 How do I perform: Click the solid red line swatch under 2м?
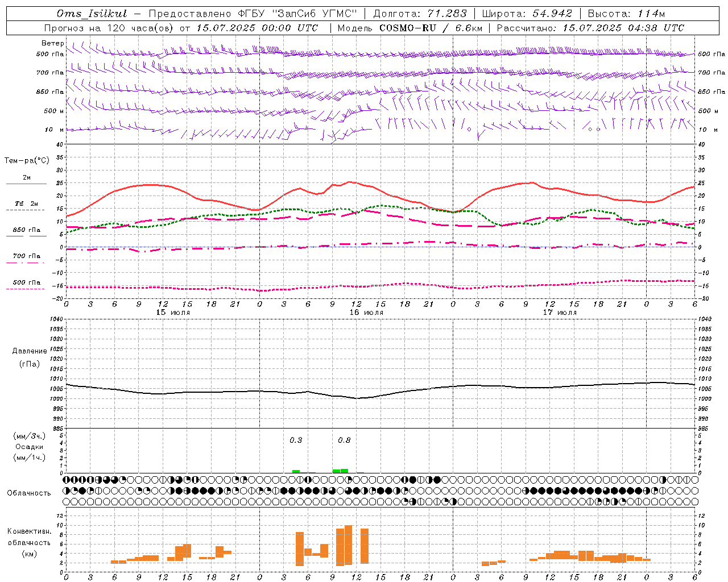tap(26, 184)
